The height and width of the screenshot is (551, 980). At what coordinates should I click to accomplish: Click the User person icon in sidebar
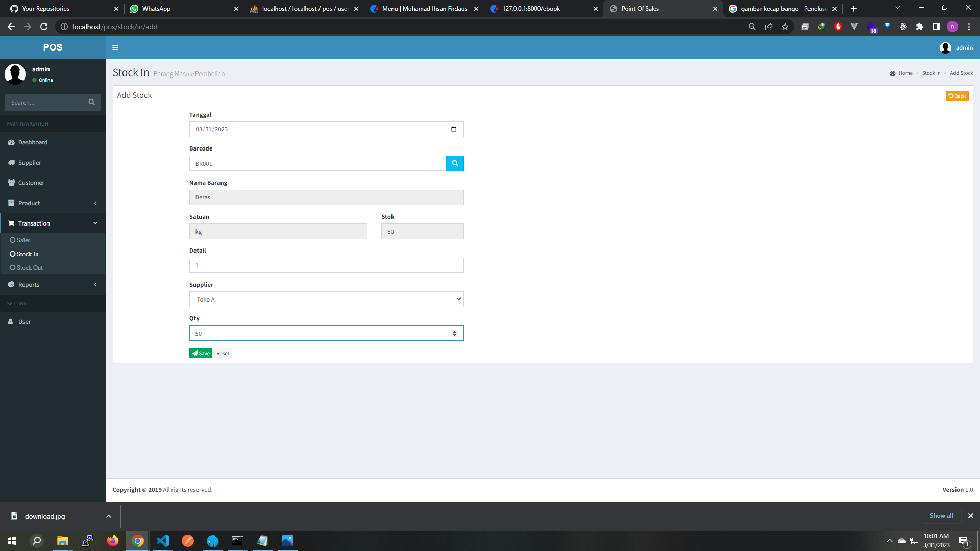pyautogui.click(x=10, y=322)
